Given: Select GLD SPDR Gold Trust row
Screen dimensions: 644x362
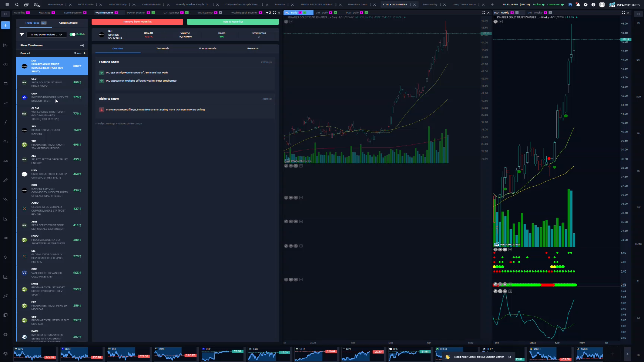Looking at the screenshot, I should point(52,82).
